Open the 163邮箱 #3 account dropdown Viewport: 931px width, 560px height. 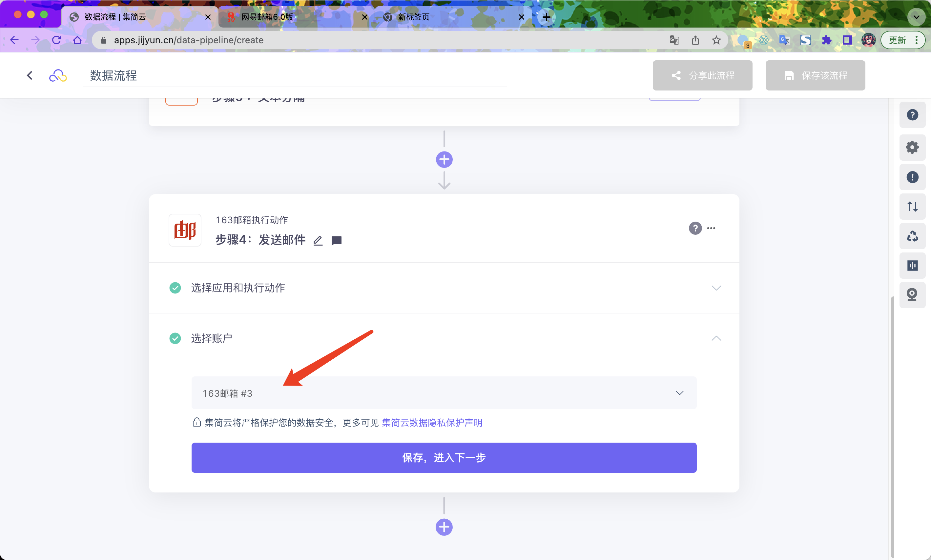point(444,393)
